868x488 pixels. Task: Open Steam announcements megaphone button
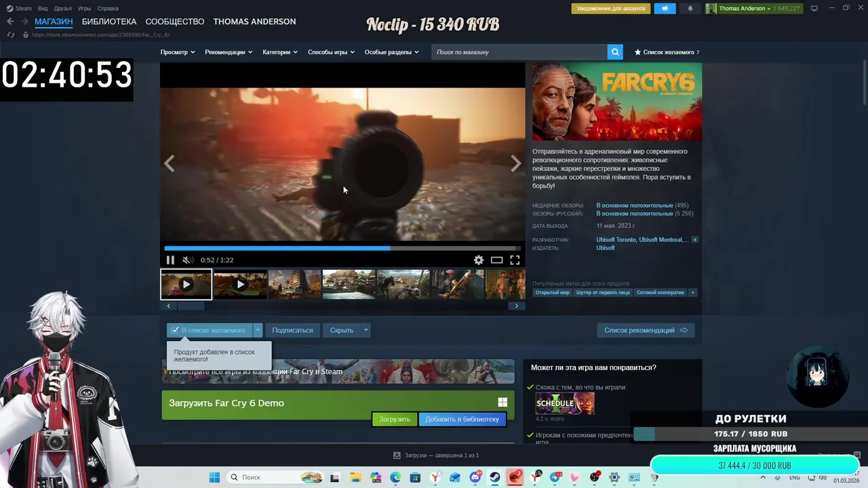665,9
